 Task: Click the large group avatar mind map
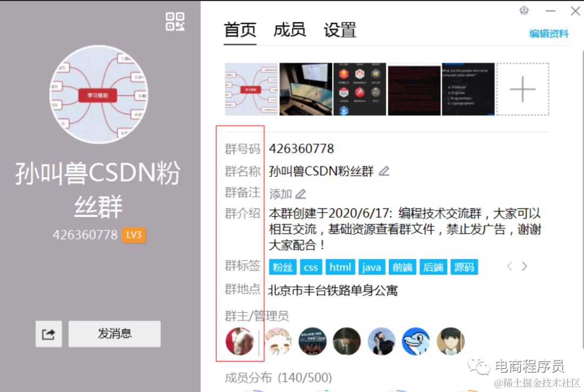(x=99, y=95)
